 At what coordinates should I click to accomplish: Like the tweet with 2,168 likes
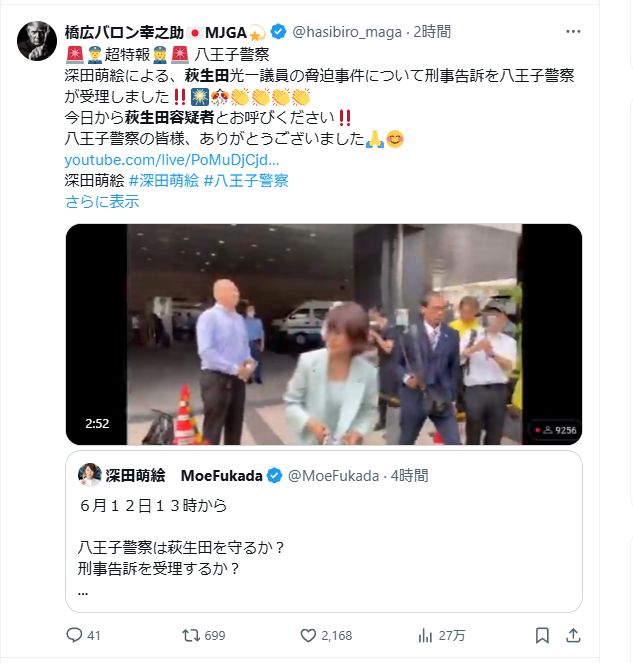[x=308, y=635]
